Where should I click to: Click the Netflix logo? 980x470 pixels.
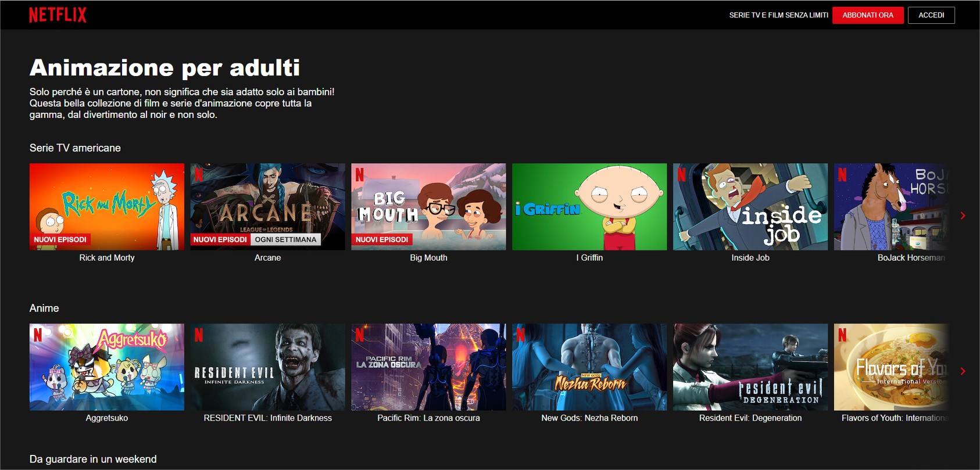coord(58,15)
